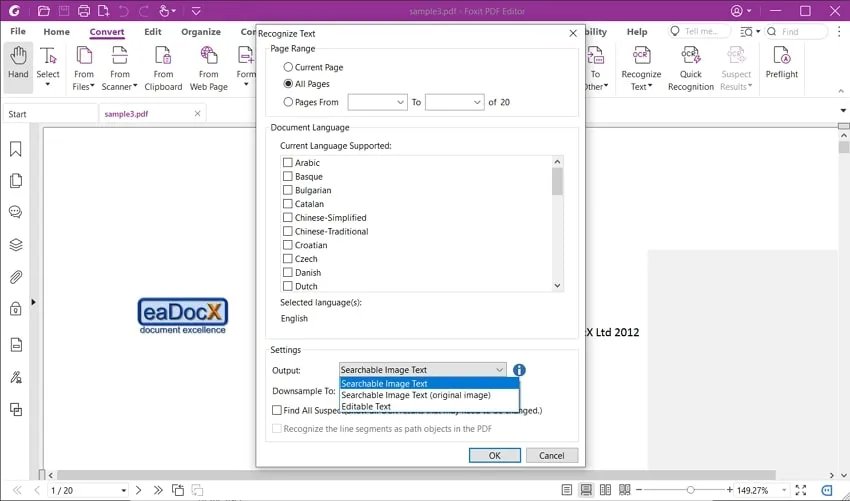Click the output info icon
850x501 pixels.
(519, 370)
